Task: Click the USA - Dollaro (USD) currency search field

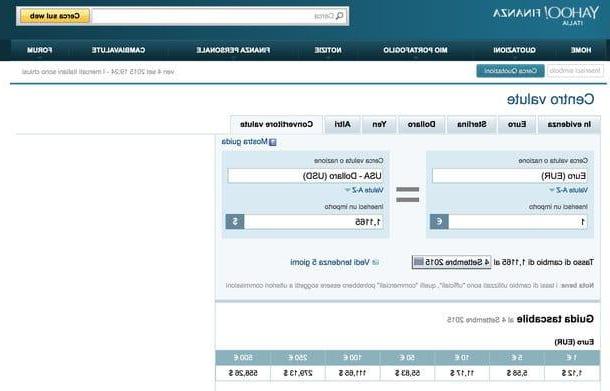Action: (305, 176)
